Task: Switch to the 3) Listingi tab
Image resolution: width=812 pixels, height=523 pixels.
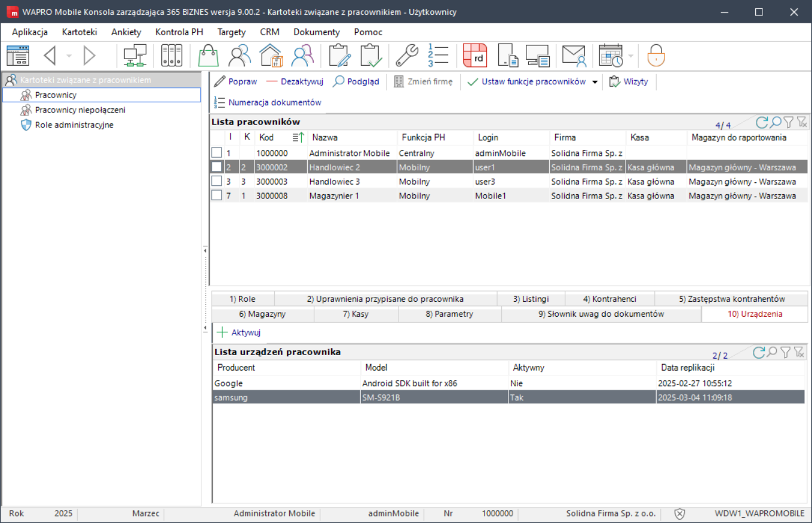Action: pos(531,299)
